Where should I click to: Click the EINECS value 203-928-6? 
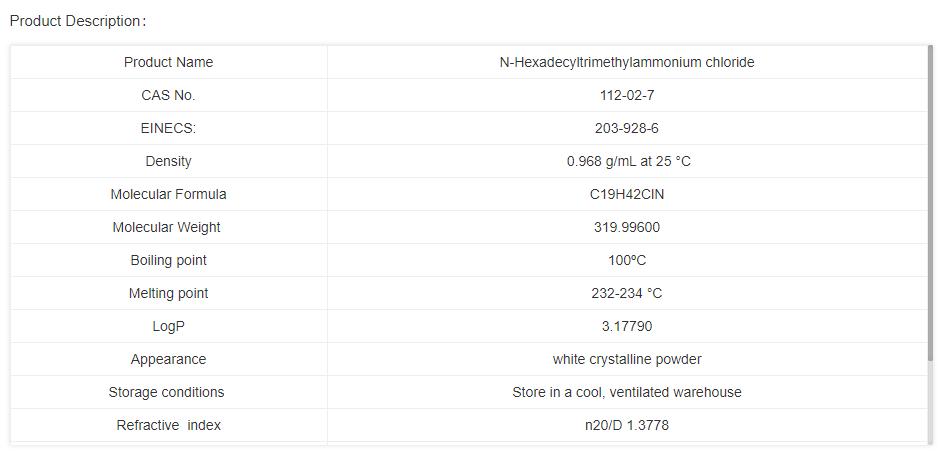[x=626, y=128]
